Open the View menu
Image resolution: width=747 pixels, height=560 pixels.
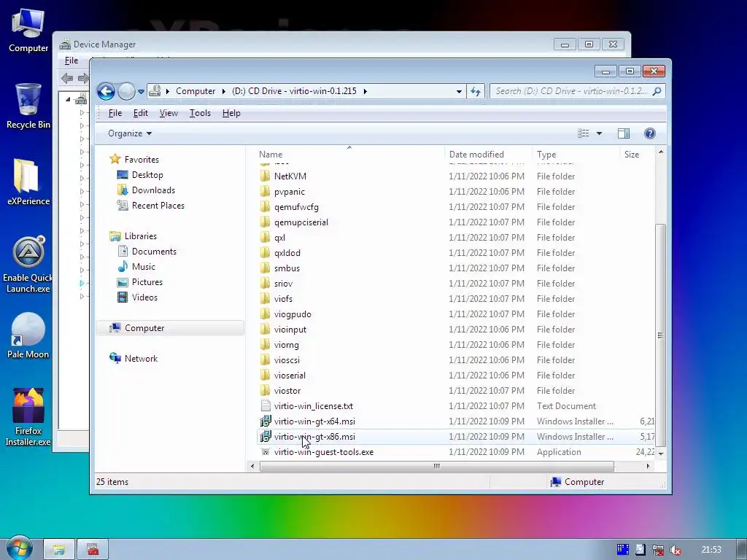tap(169, 113)
